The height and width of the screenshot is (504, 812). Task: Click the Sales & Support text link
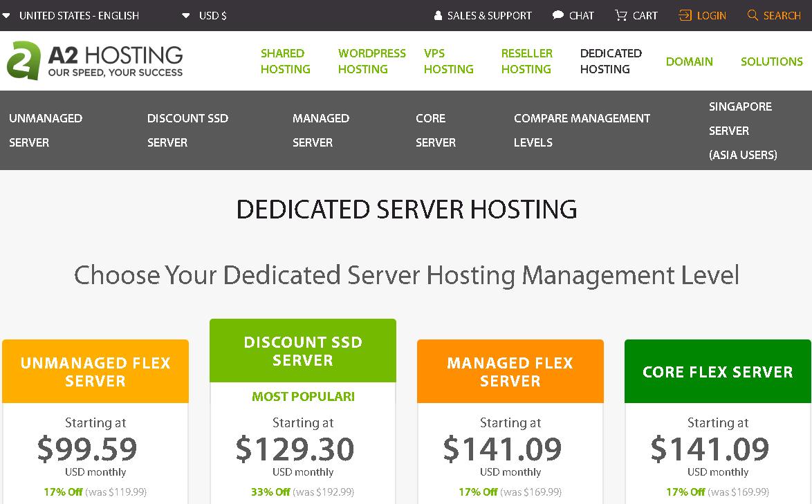click(x=490, y=15)
